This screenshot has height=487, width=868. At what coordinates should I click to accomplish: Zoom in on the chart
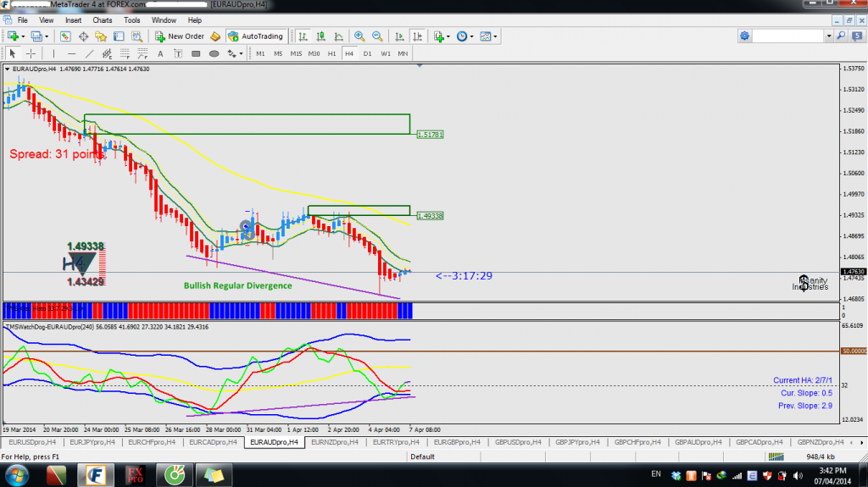[x=359, y=36]
